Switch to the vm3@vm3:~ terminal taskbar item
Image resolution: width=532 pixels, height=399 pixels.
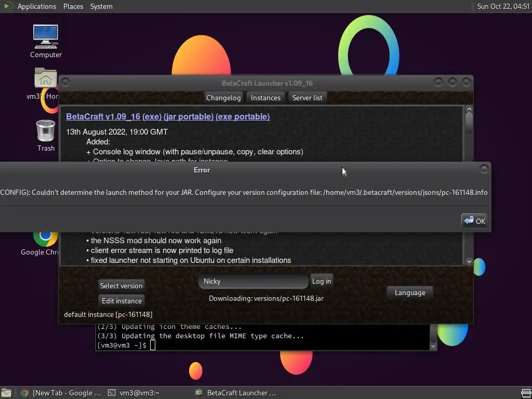(134, 393)
